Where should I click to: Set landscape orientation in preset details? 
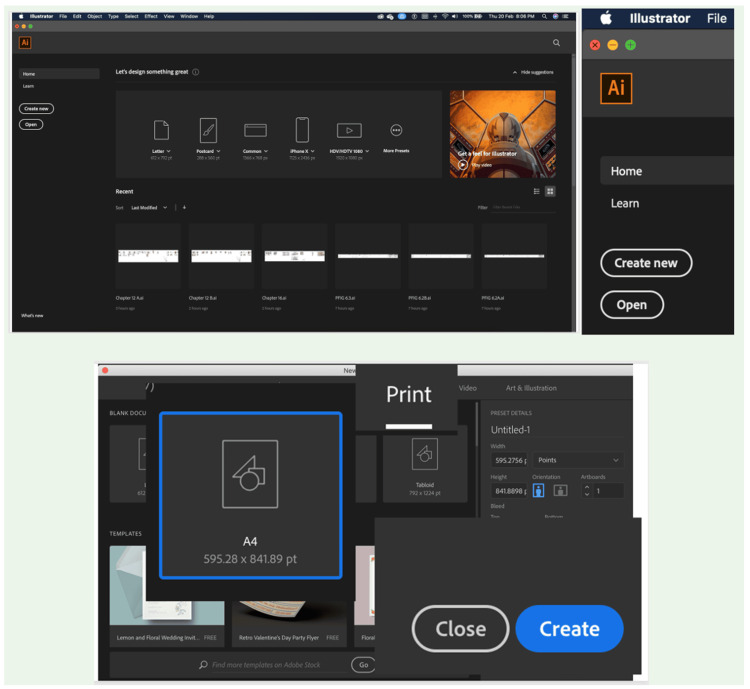561,490
